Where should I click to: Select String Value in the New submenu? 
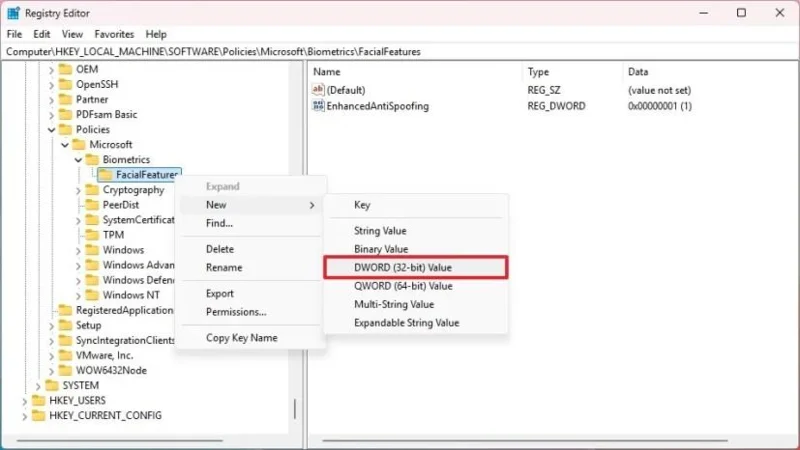[x=416, y=231]
